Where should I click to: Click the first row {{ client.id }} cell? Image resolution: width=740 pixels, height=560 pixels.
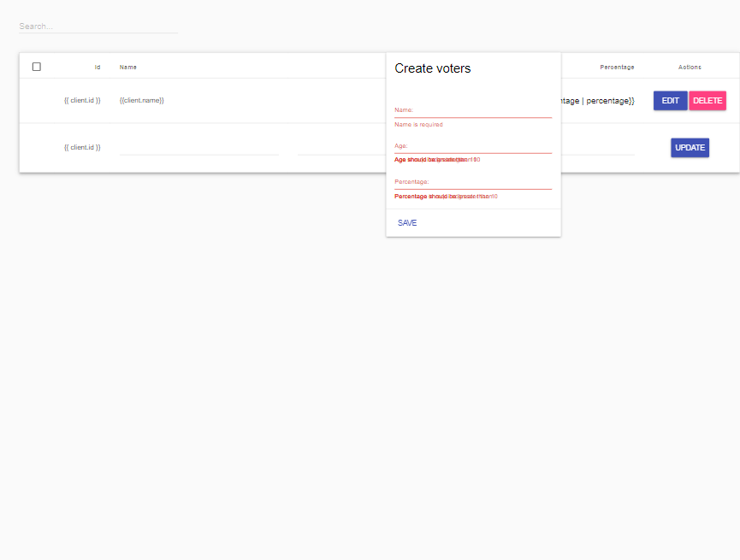(x=82, y=101)
